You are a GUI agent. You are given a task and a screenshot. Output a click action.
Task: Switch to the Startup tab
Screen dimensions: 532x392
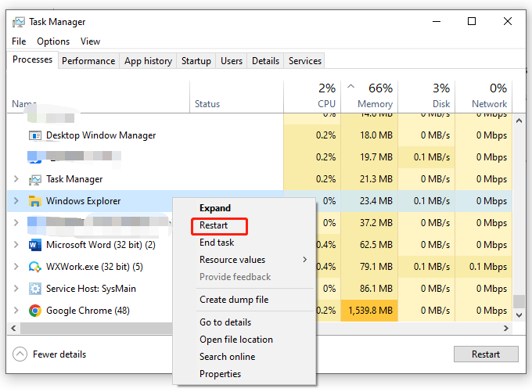[196, 61]
